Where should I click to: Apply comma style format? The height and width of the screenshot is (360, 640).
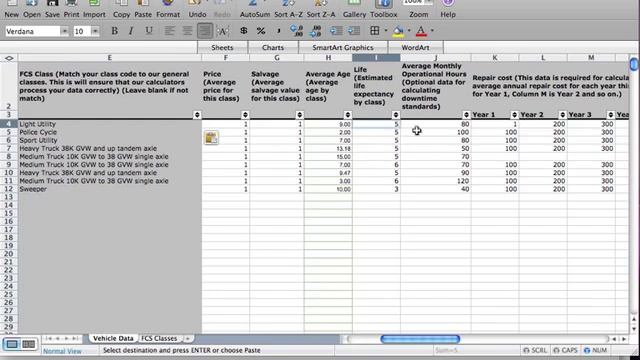pyautogui.click(x=278, y=31)
